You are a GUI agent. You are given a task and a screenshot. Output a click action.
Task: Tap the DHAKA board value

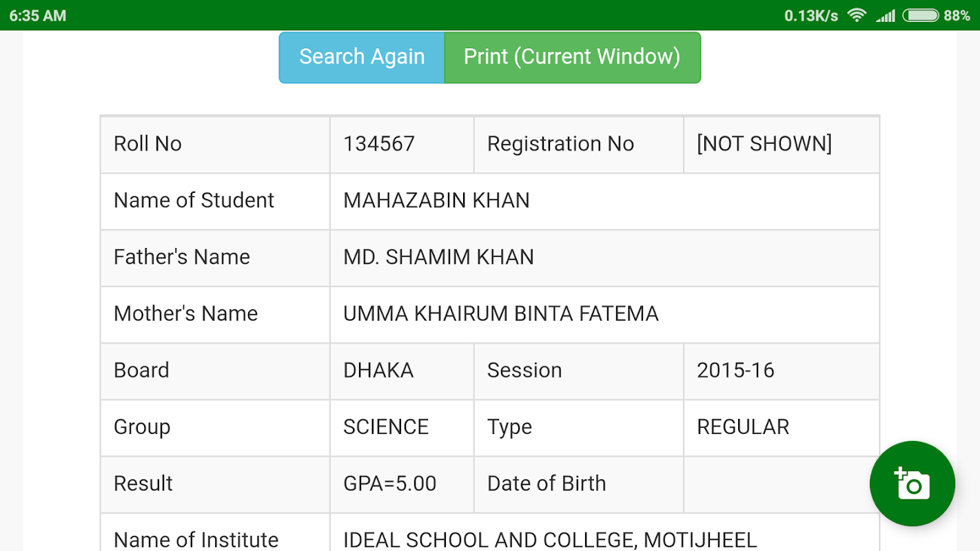[378, 371]
